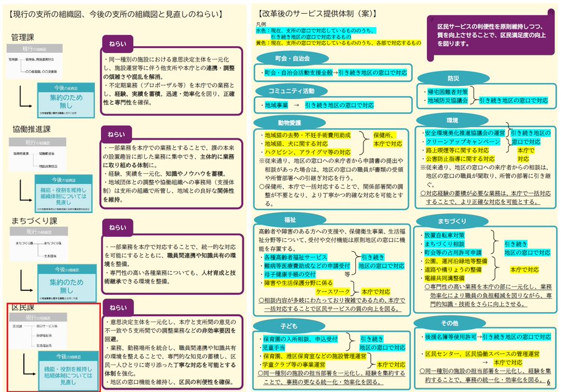This screenshot has height=392, width=561.
Task: Select 後援名簿等使用許可 item
Action: (451, 337)
